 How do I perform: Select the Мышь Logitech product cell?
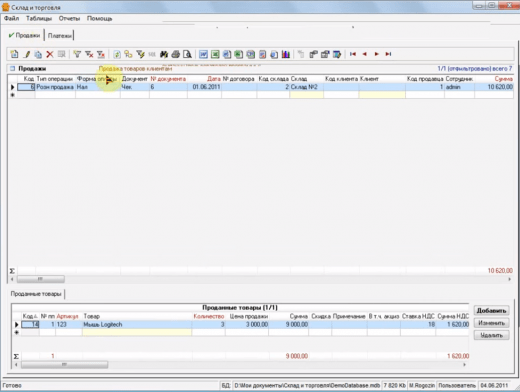[137, 324]
